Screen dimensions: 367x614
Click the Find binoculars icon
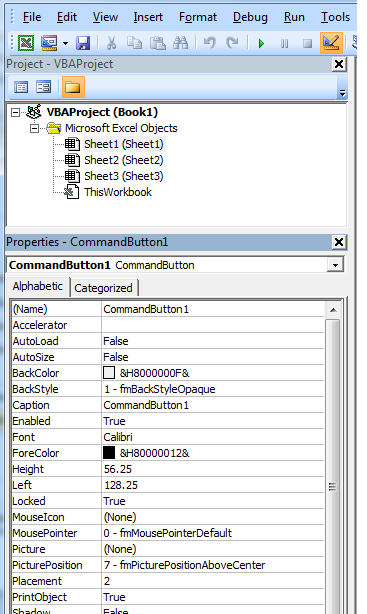click(180, 43)
